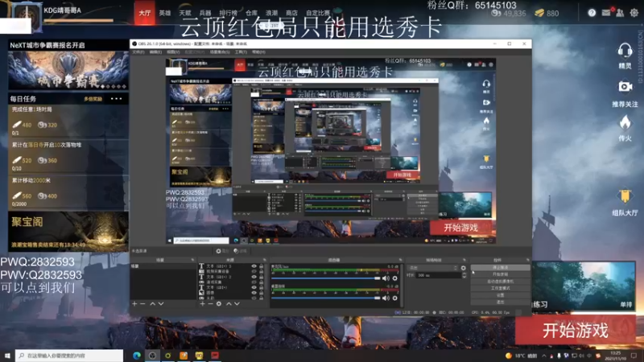Switch to the 商店 game tab
The height and width of the screenshot is (362, 644).
(x=291, y=13)
